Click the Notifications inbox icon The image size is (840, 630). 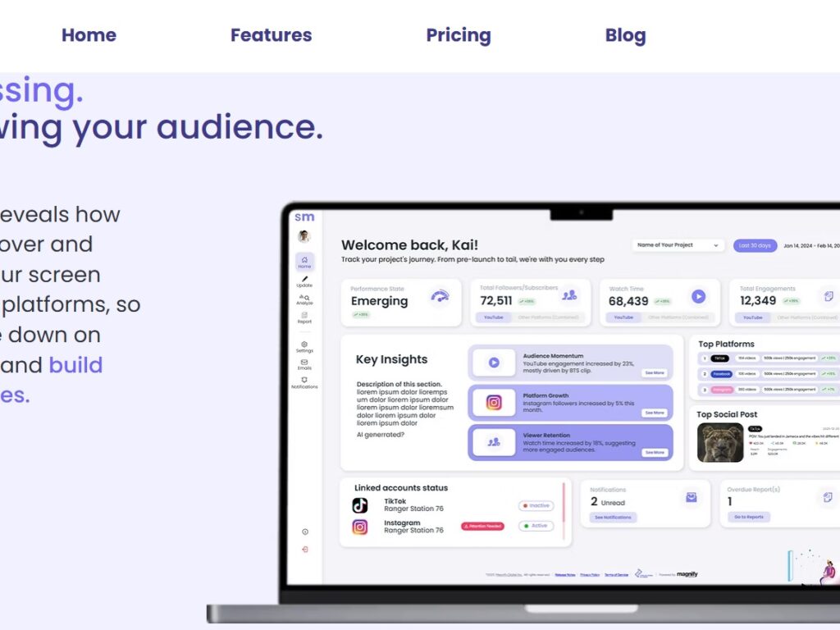pos(692,498)
